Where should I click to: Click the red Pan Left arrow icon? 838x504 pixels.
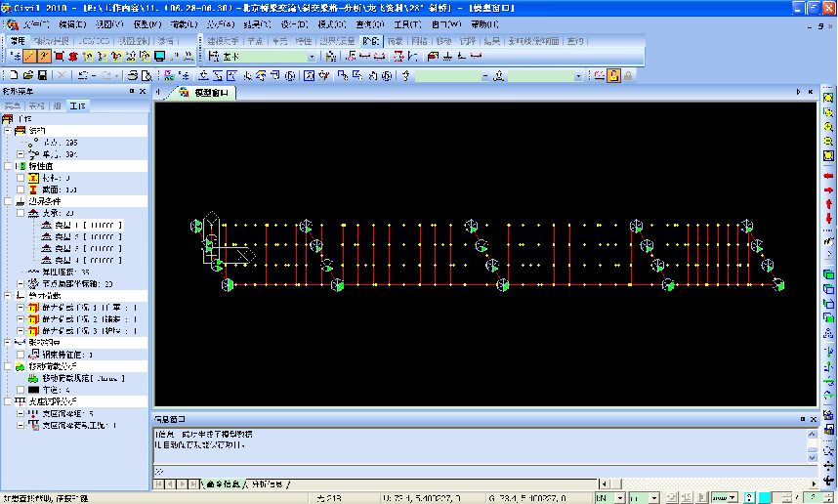828,175
